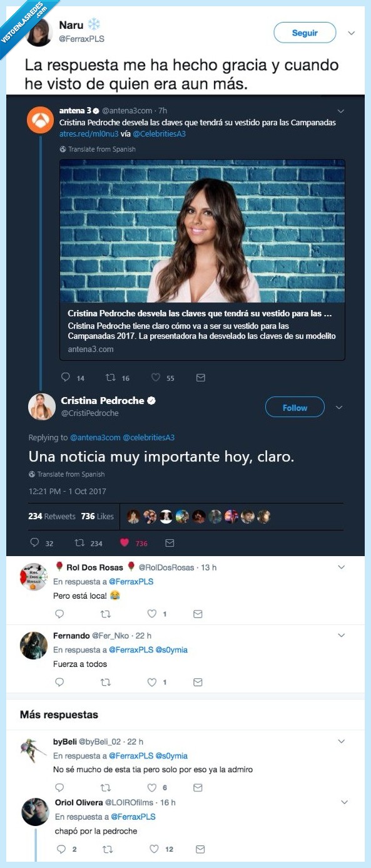This screenshot has width=371, height=868.
Task: Follow Cristina Pedroche
Action: tap(295, 407)
